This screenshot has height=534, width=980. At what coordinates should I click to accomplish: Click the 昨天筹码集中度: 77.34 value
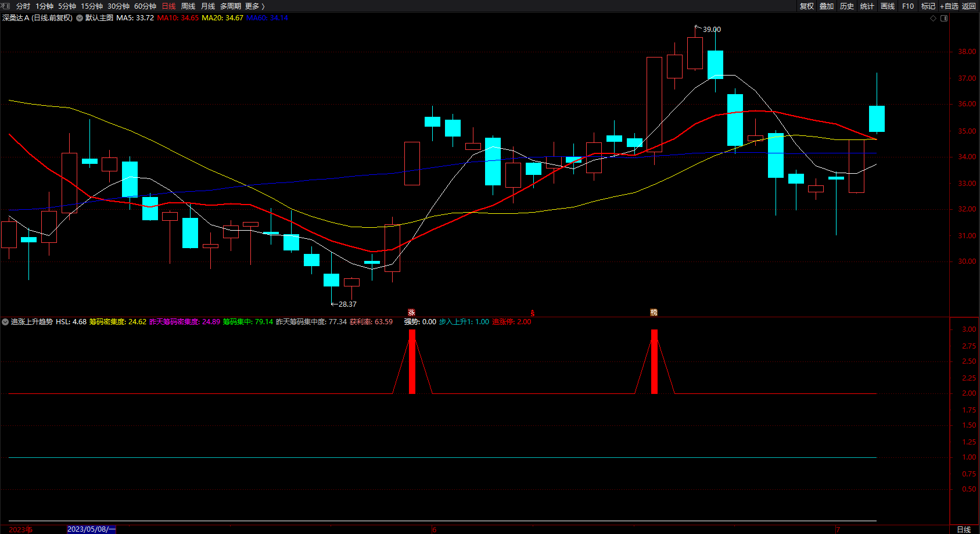311,322
